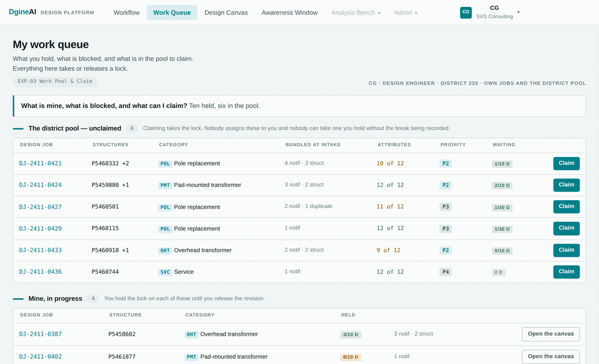Screen dimensions: 599x364
Task: Open job link DJ-2411-0429
Action: point(40,228)
